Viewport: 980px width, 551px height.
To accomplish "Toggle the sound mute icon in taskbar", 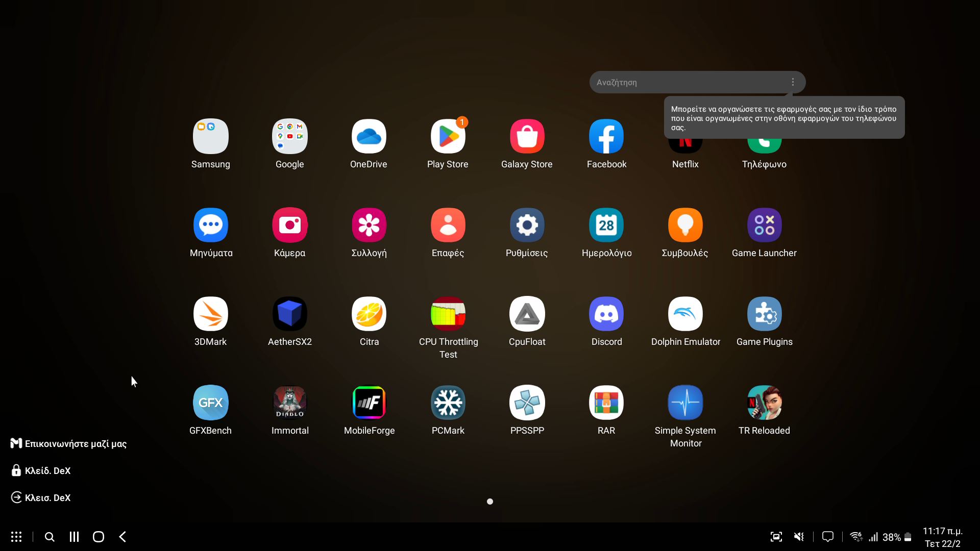I will (x=799, y=537).
